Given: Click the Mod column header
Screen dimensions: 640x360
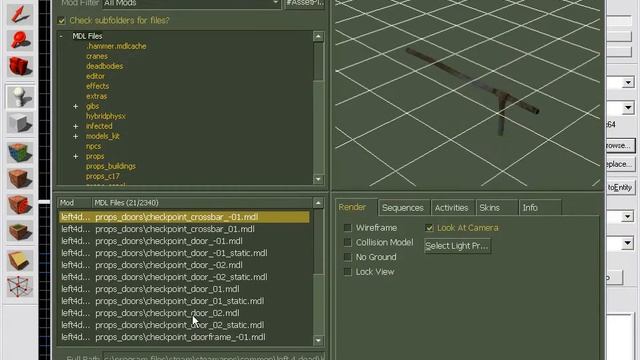Looking at the screenshot, I should pos(75,203).
